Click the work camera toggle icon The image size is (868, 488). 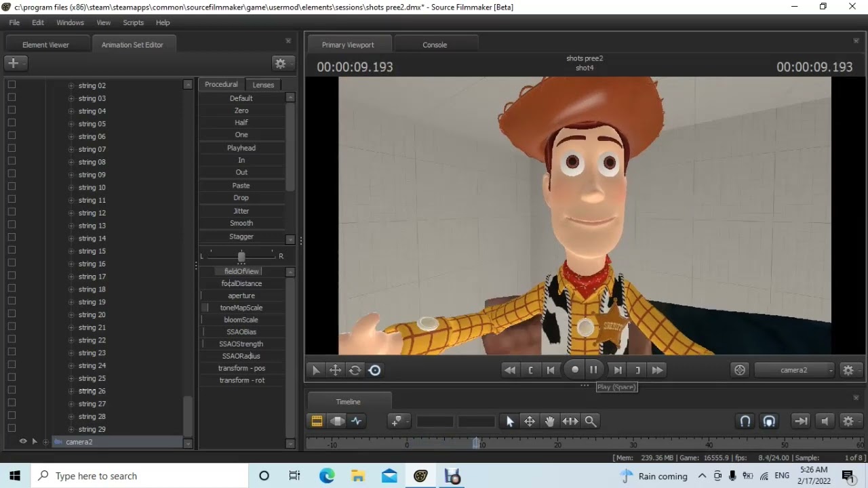point(740,370)
